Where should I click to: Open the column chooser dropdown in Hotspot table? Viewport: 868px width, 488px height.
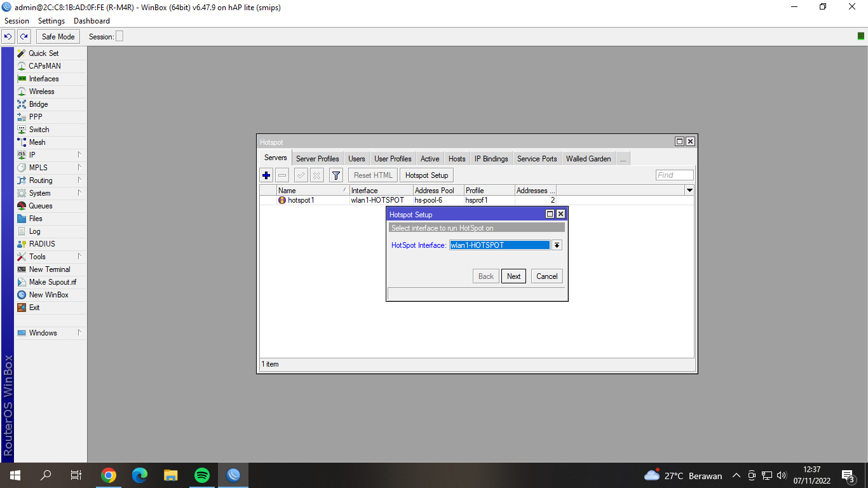pos(689,190)
